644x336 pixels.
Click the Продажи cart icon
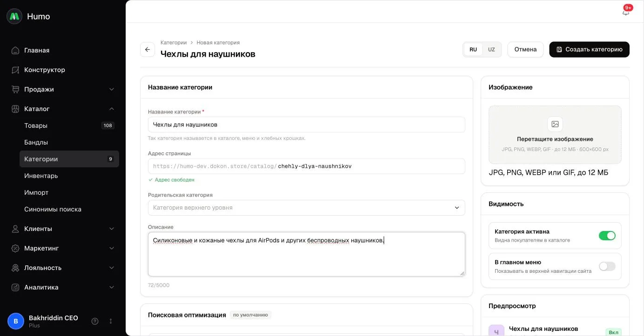[x=15, y=89]
